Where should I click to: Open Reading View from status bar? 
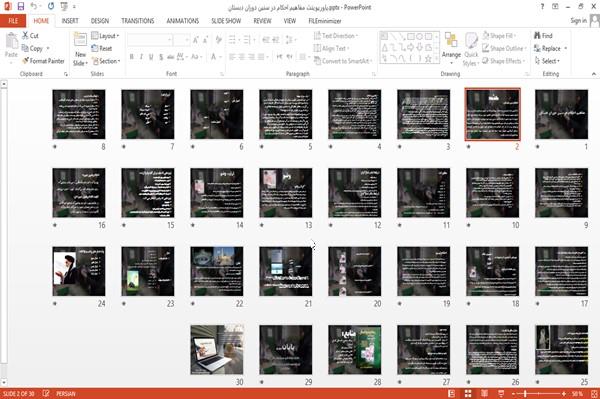(484, 394)
